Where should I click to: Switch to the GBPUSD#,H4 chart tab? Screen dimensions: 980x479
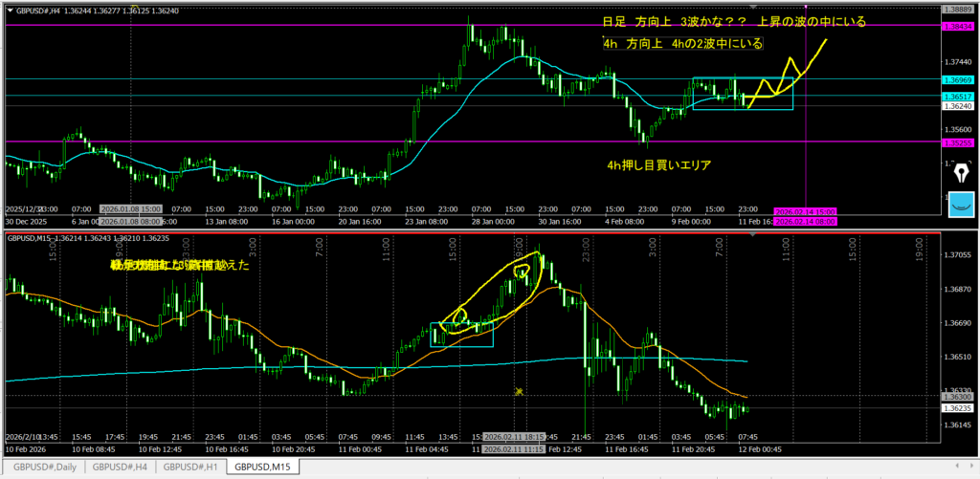coord(120,468)
